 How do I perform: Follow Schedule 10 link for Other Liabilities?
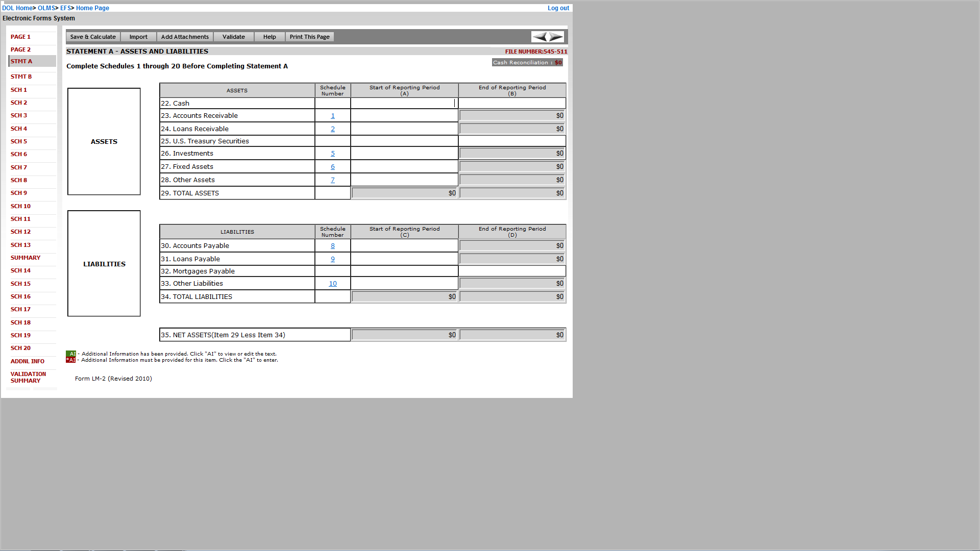pyautogui.click(x=333, y=284)
